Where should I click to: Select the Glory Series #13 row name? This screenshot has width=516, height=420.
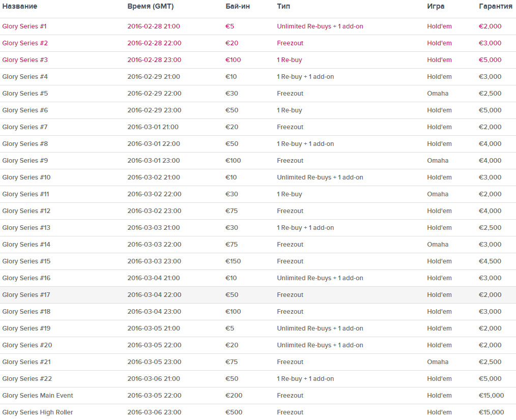pos(26,228)
